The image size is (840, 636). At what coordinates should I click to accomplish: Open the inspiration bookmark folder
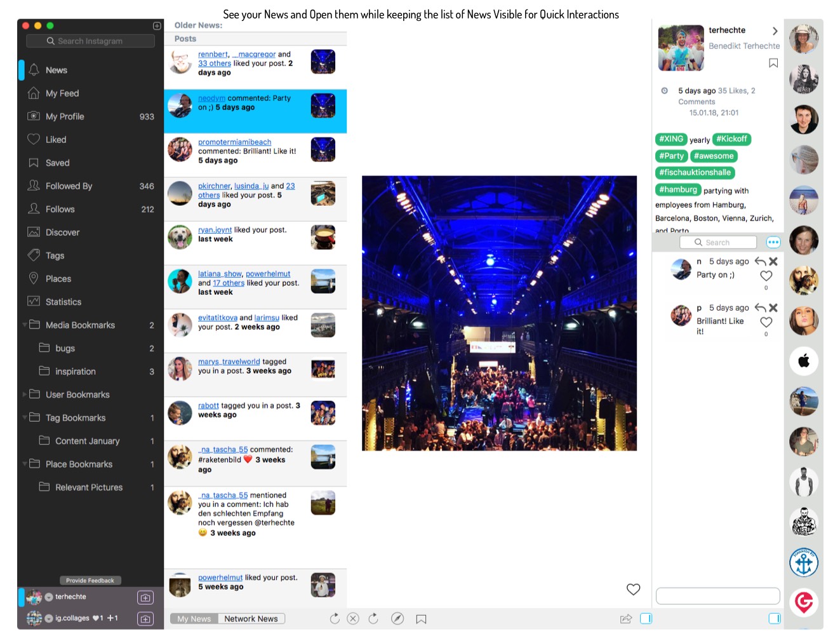point(90,372)
